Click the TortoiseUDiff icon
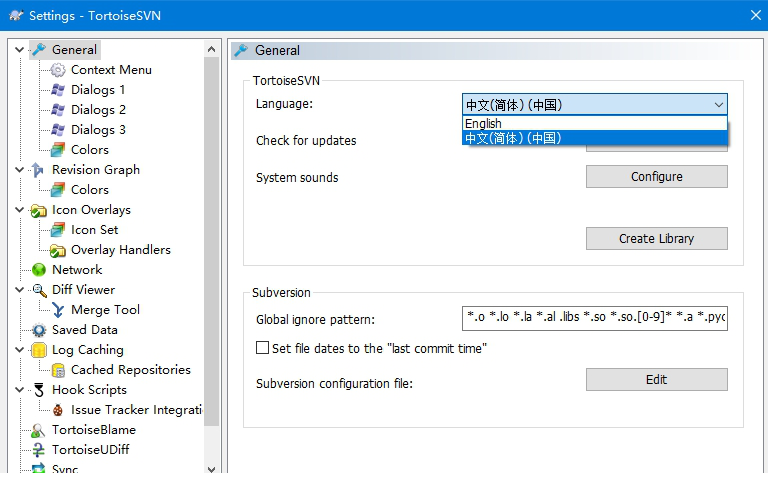The height and width of the screenshot is (491, 768). [x=39, y=450]
